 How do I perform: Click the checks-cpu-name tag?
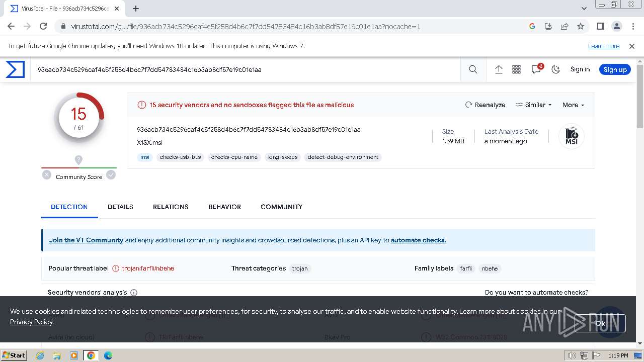(x=234, y=157)
